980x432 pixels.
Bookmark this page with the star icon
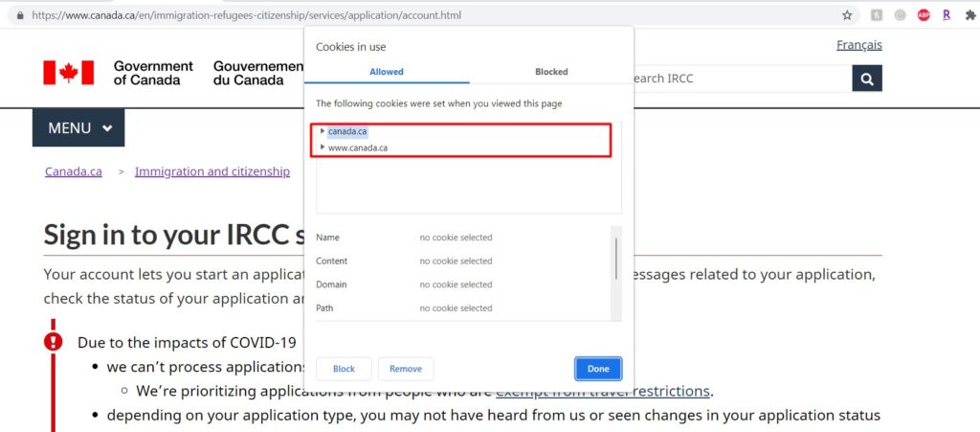[847, 15]
